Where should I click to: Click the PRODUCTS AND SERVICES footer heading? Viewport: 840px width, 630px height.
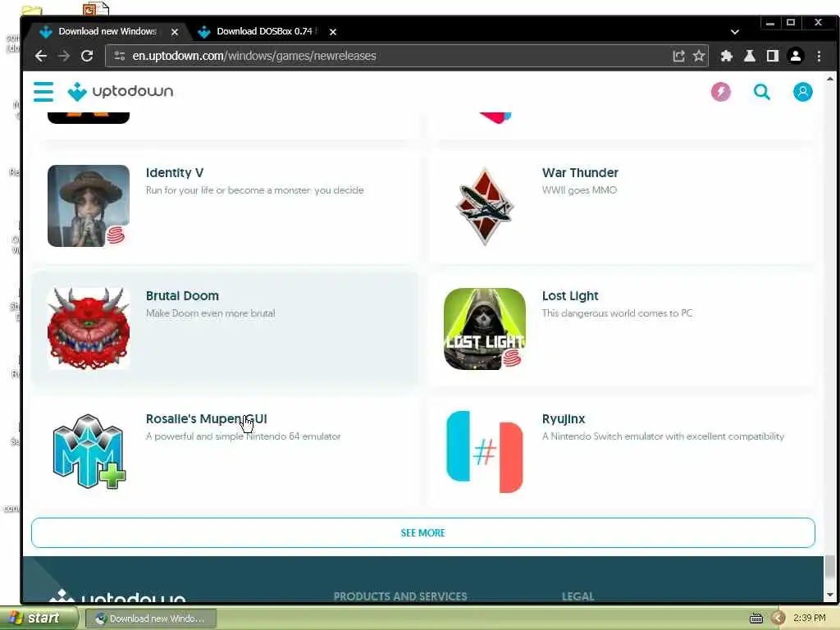[x=400, y=596]
